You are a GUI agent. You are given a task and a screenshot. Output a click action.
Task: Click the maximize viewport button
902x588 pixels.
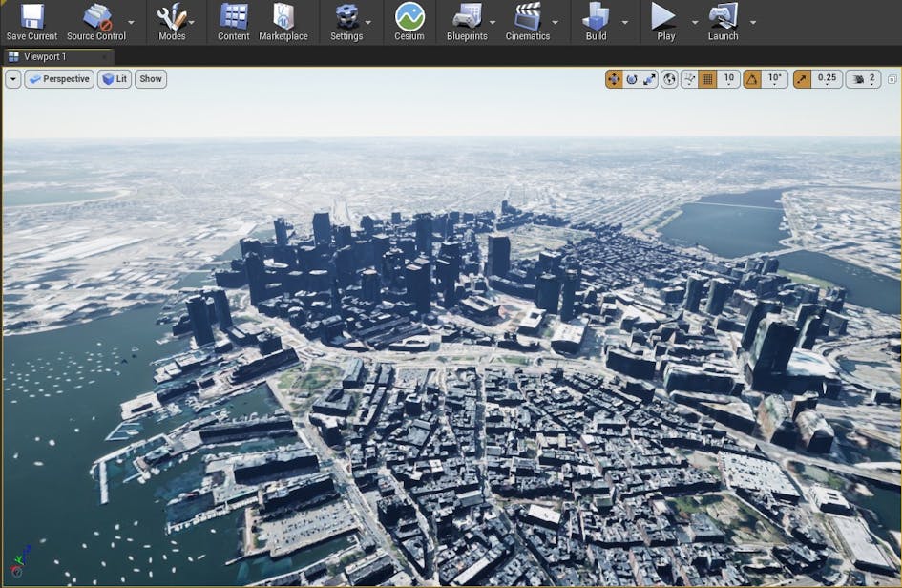pos(890,79)
